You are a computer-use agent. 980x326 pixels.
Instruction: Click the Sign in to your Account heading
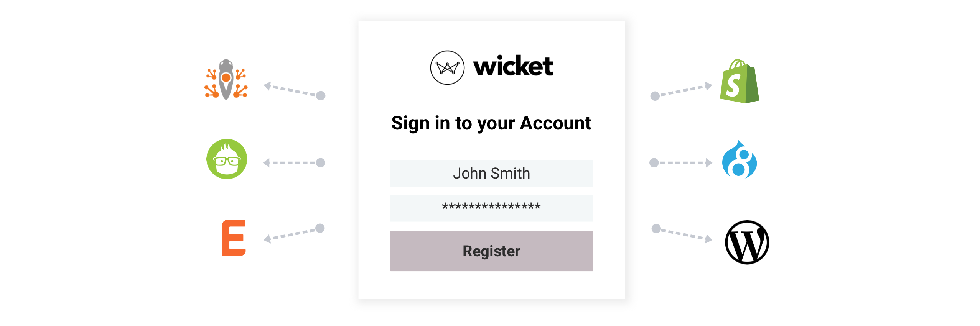coord(491,123)
